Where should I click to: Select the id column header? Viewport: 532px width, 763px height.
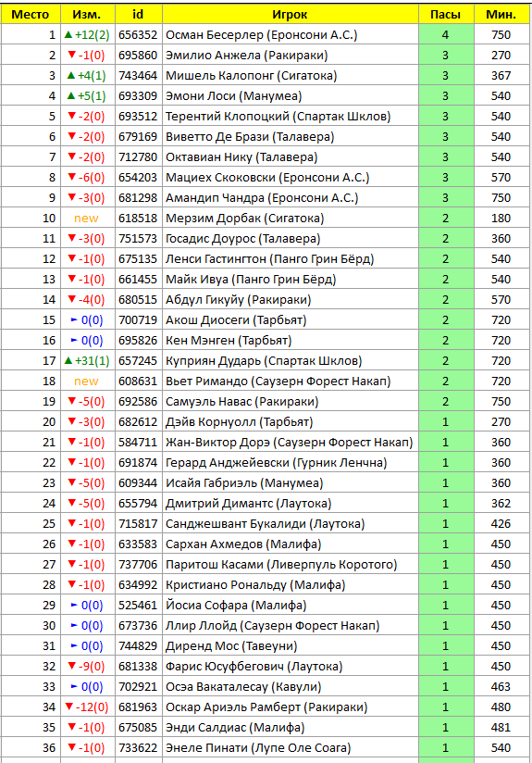tap(138, 15)
